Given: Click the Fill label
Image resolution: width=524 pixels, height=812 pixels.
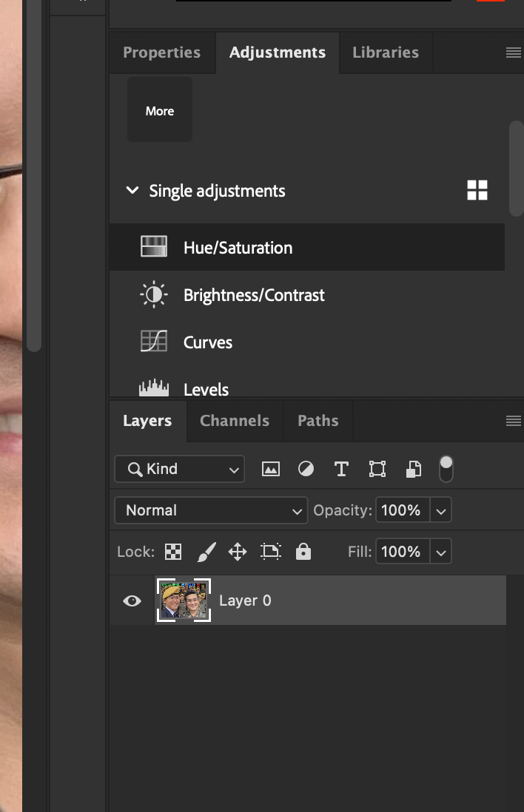Looking at the screenshot, I should [360, 552].
